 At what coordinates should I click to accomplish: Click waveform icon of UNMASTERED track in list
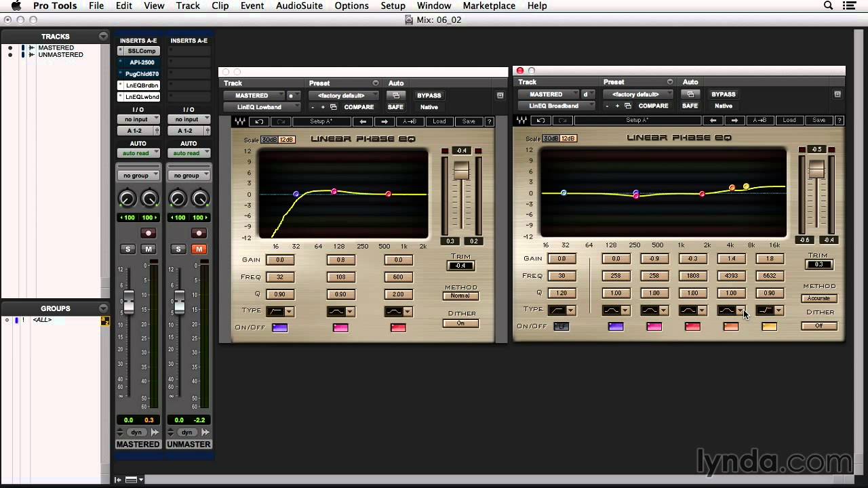31,55
